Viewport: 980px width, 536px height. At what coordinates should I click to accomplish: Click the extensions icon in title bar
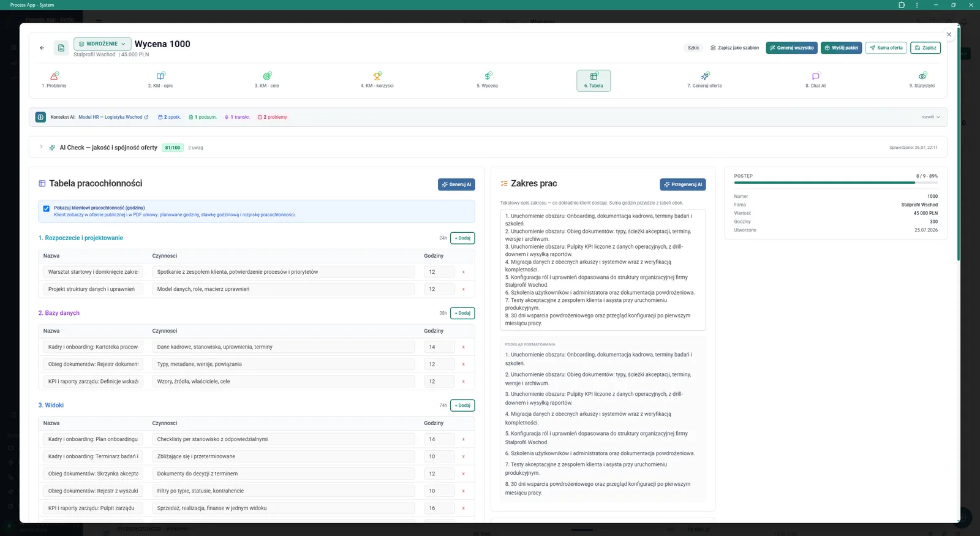pyautogui.click(x=902, y=5)
